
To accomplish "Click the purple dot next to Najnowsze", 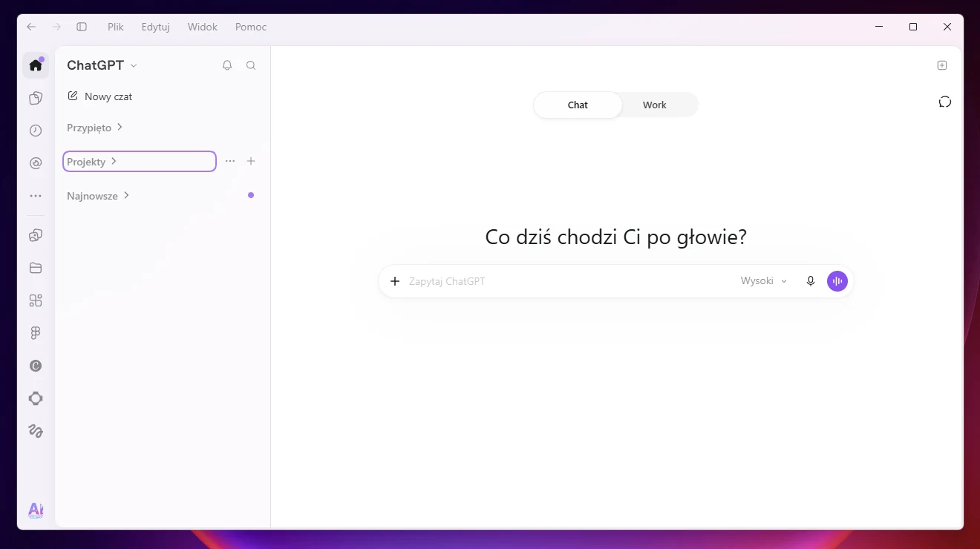I will (251, 195).
